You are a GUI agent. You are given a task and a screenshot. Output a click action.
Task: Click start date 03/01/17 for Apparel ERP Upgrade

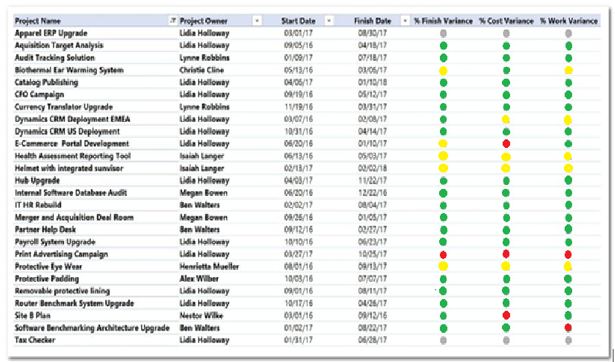coord(298,33)
